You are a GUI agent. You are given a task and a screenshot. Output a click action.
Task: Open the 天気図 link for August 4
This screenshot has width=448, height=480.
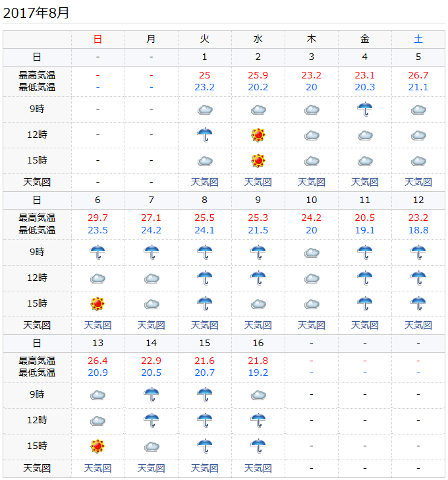point(365,182)
